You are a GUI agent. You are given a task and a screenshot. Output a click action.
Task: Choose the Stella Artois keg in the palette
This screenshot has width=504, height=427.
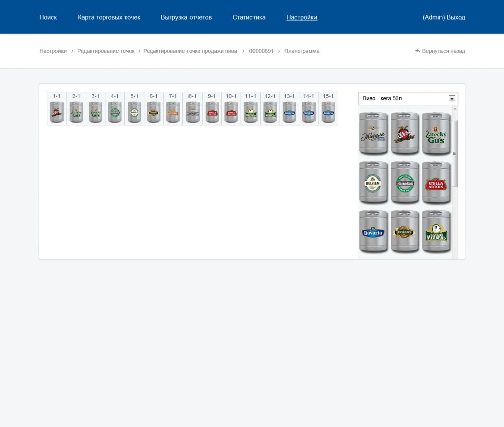pos(436,182)
